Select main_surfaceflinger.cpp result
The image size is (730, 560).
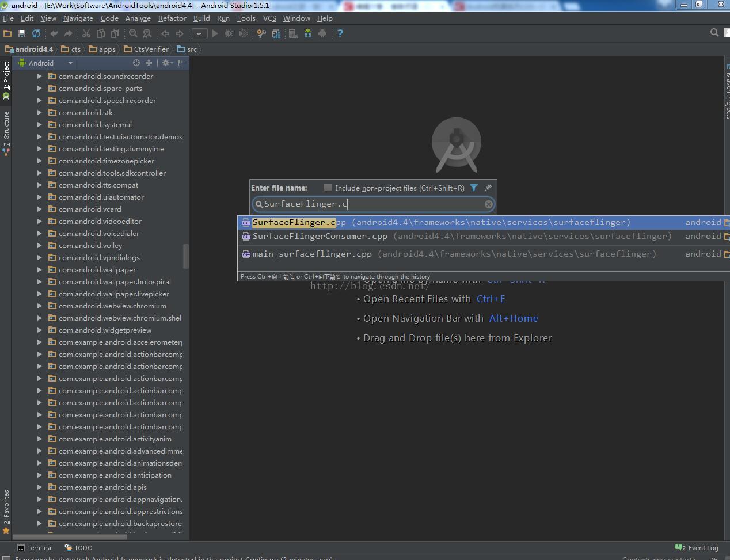tap(484, 254)
